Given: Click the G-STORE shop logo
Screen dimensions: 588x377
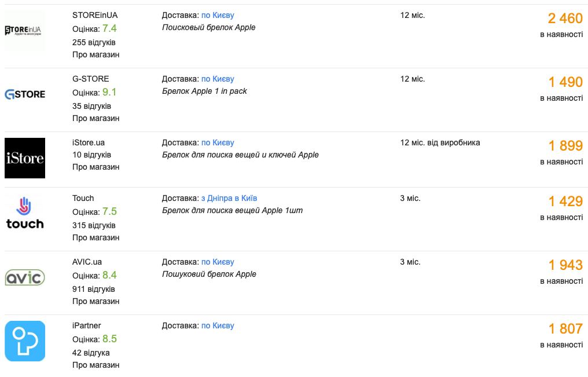Looking at the screenshot, I should pyautogui.click(x=25, y=94).
